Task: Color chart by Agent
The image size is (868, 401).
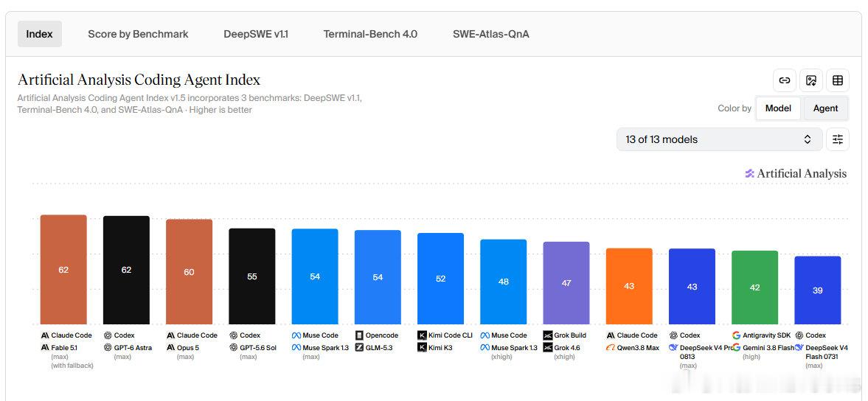Action: (x=825, y=108)
